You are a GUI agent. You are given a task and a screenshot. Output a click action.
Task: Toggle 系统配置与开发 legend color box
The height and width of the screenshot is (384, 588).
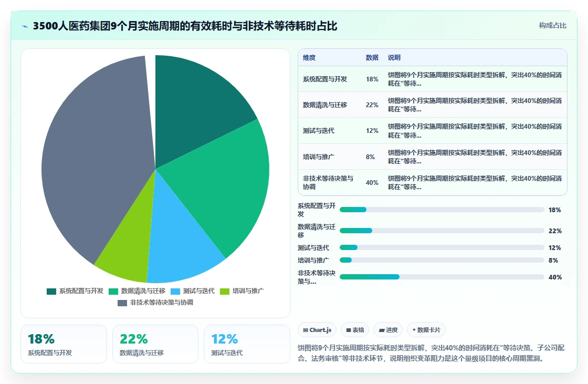[51, 292]
